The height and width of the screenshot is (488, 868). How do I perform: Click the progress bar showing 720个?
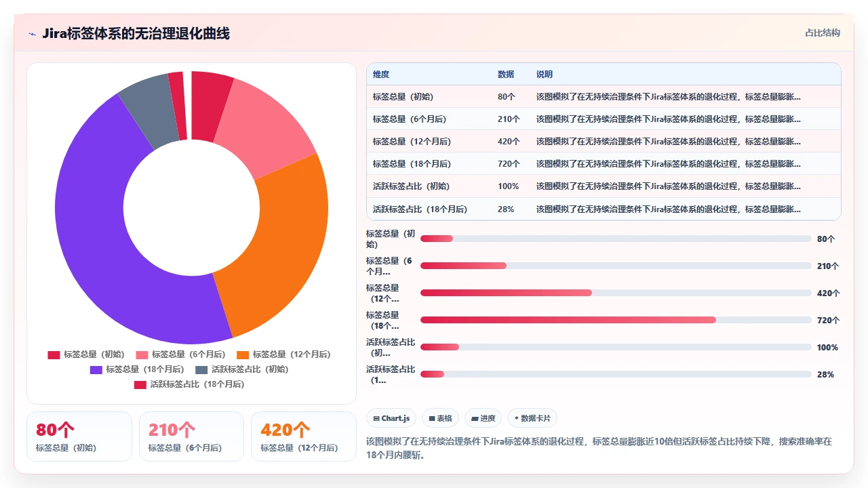pos(616,320)
